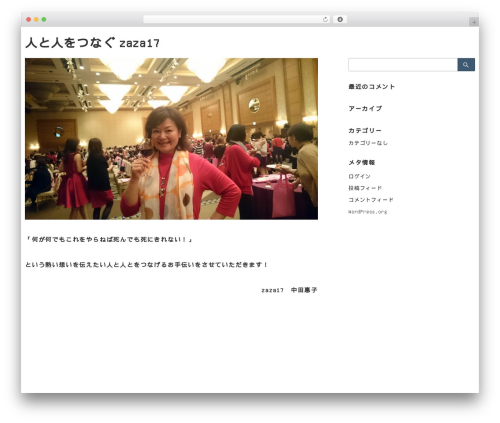Click the カテゴリーなし entry
This screenshot has height=423, width=500.
pyautogui.click(x=368, y=143)
